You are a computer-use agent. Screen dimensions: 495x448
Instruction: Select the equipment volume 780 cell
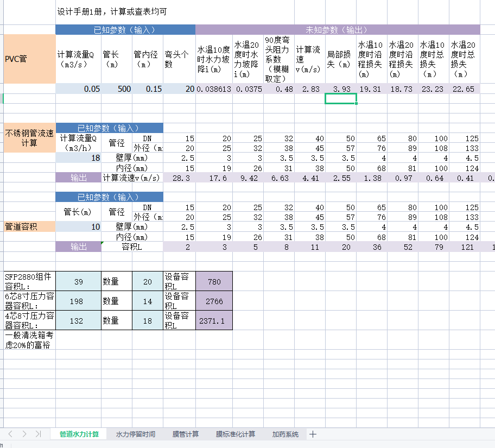(214, 281)
